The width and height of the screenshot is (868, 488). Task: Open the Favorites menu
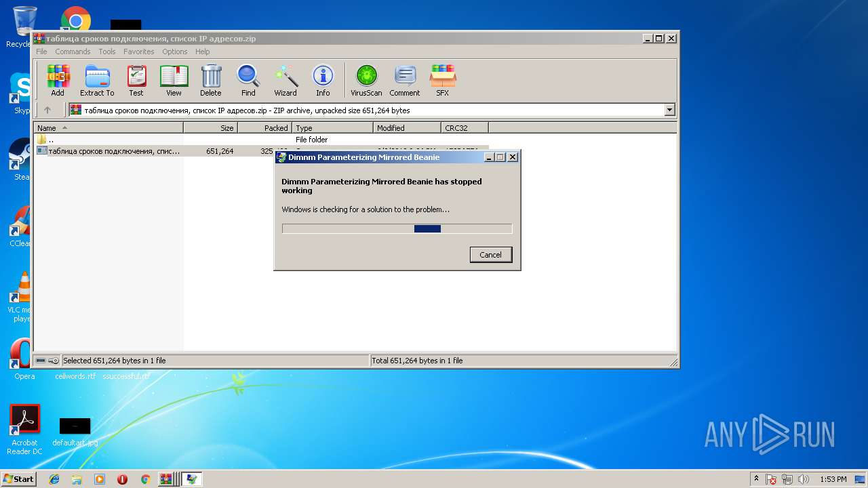[x=138, y=52]
